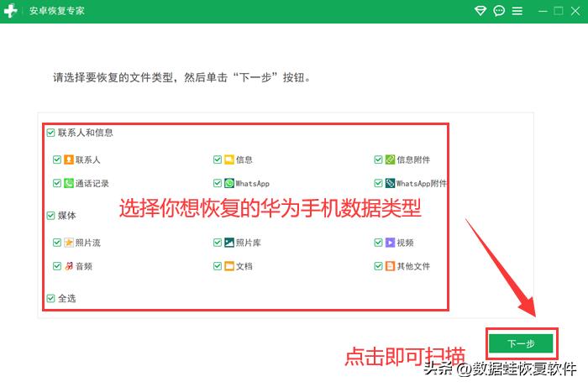Screen dimensions: 588x387
Task: Click the WhatsApp附件 attachment icon
Action: pyautogui.click(x=390, y=183)
